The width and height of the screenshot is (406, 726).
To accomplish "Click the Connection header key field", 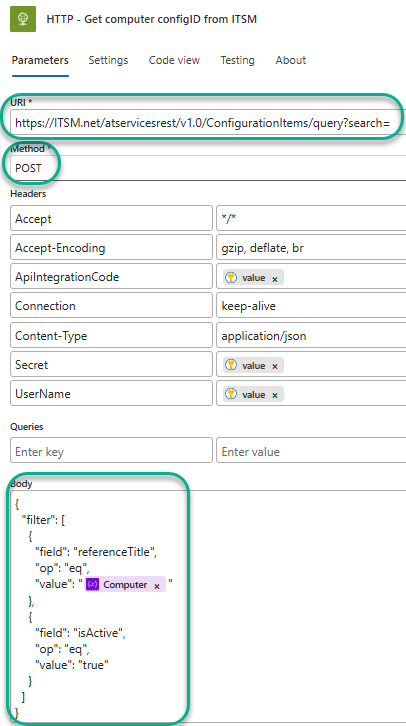I will click(x=111, y=306).
